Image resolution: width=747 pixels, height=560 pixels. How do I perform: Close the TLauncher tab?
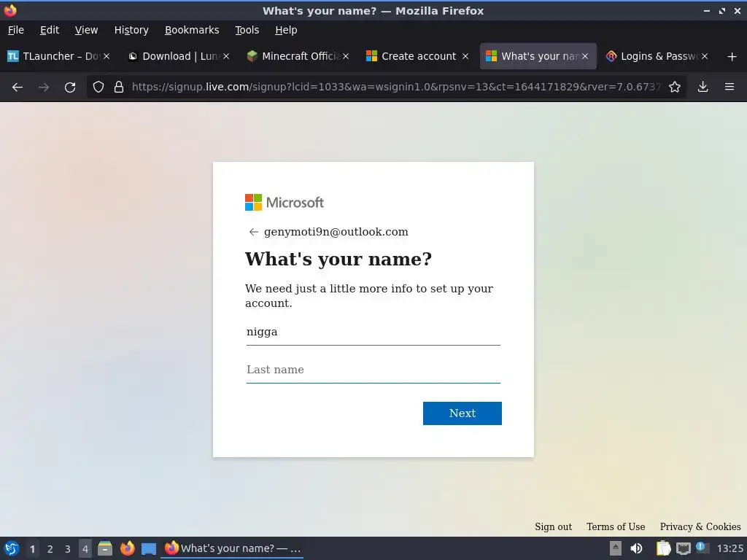[107, 56]
